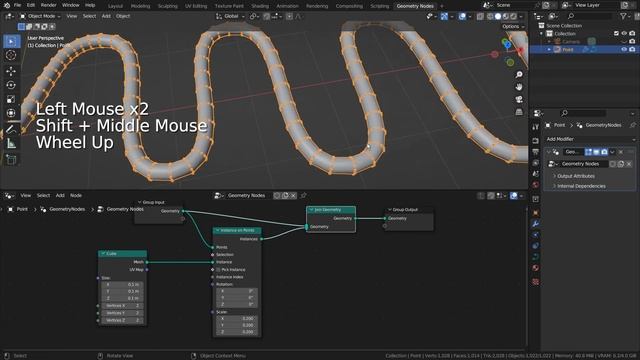The image size is (640, 360).
Task: Toggle modifier render display button
Action: pyautogui.click(x=604, y=152)
